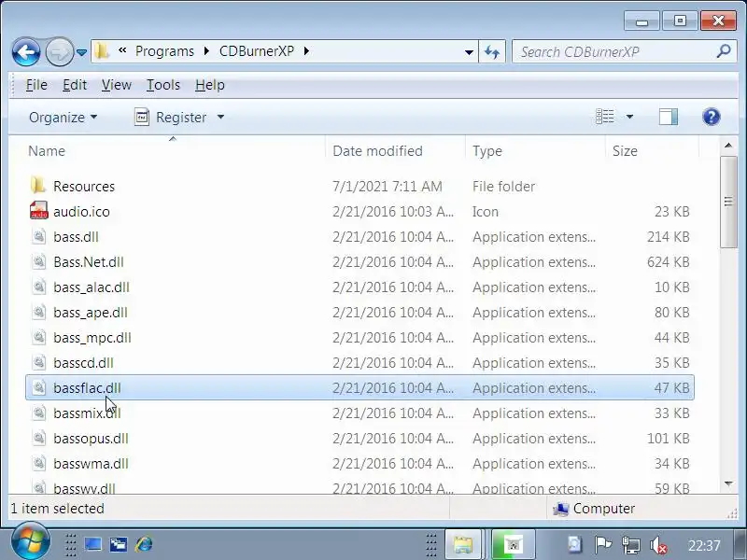Focus the Search CDBurnerXP box
This screenshot has width=747, height=560.
click(614, 52)
